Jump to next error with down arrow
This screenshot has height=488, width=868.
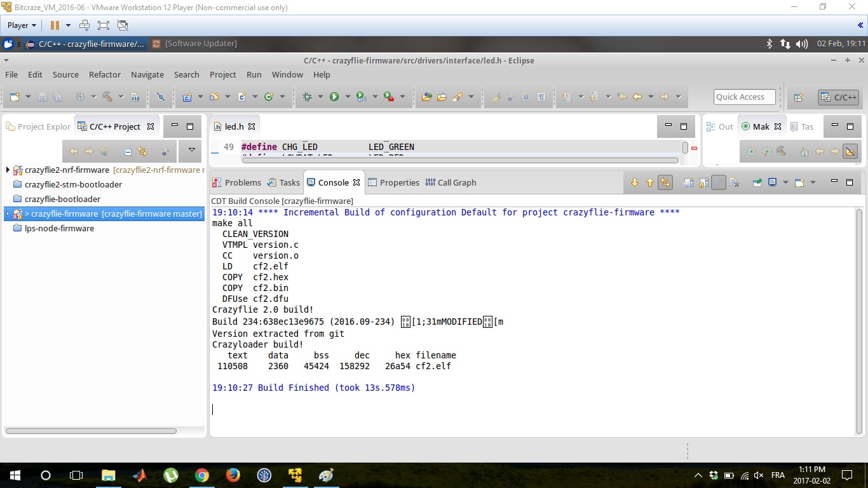pos(634,183)
